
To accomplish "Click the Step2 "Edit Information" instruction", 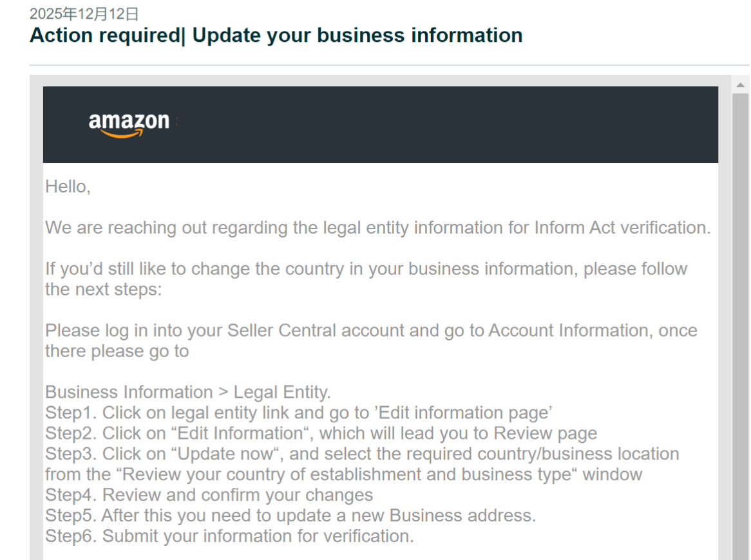I will tap(321, 433).
